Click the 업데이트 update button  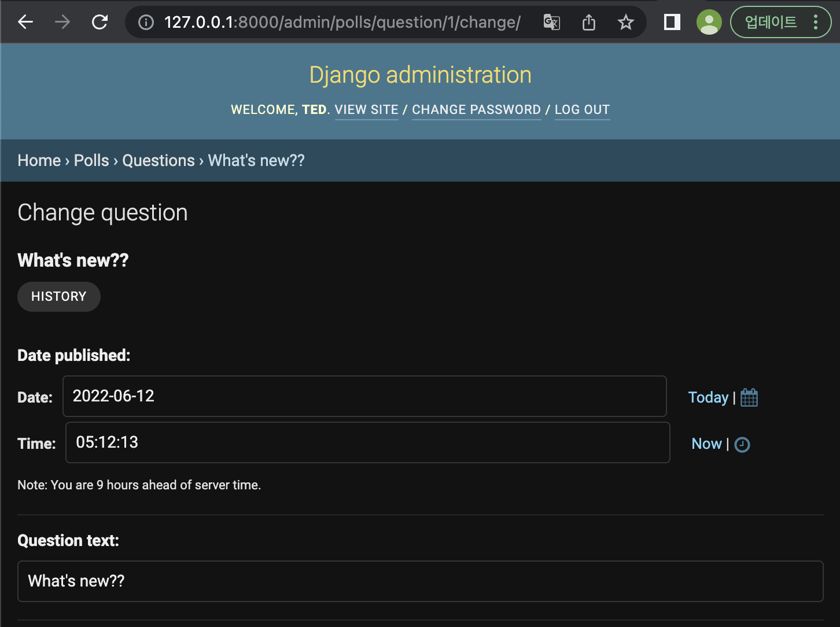771,22
